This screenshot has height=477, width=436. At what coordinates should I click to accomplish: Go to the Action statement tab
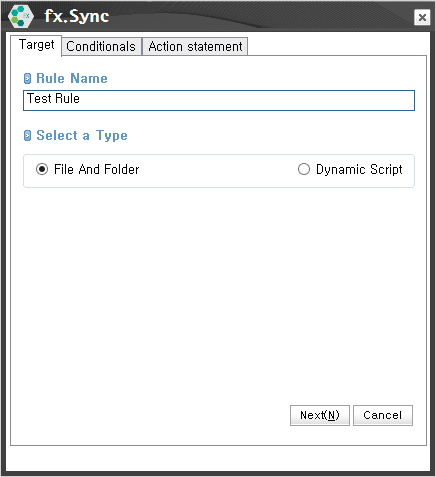(x=195, y=46)
